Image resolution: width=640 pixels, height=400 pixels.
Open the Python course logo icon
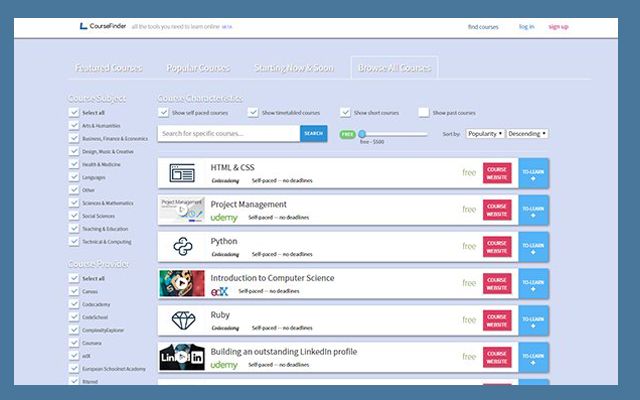(182, 246)
